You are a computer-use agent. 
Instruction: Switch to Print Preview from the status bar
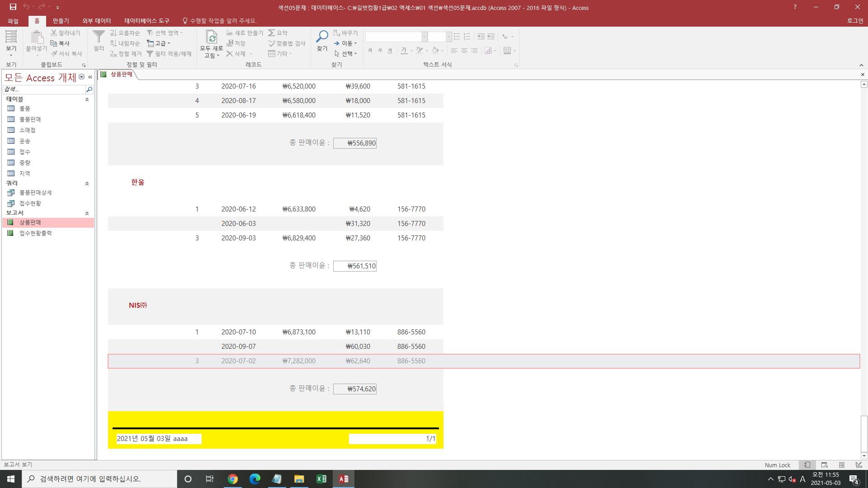(x=824, y=465)
